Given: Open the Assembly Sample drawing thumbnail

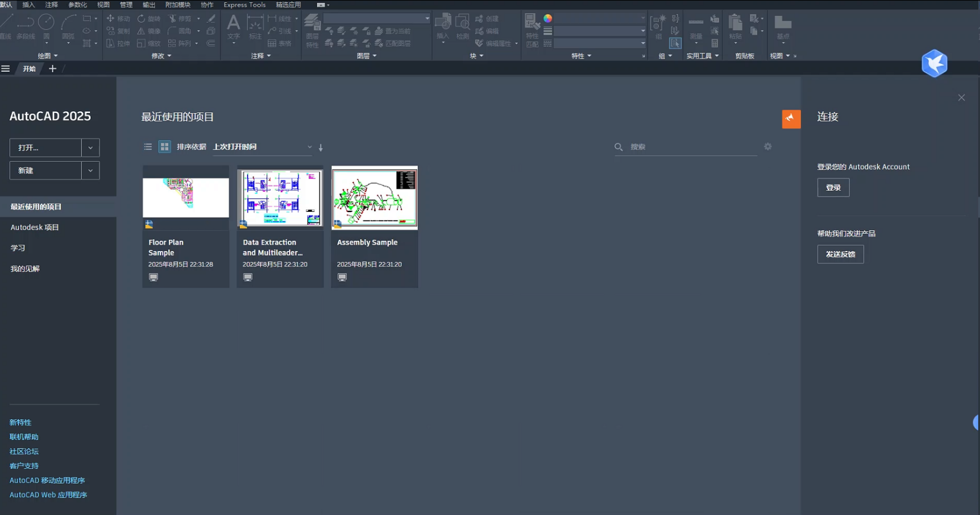Looking at the screenshot, I should [x=374, y=198].
